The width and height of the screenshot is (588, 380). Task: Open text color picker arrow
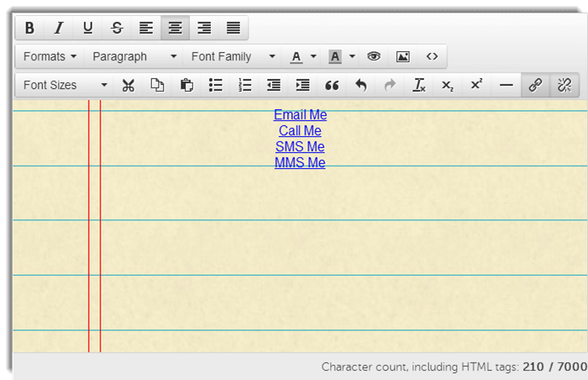(313, 56)
